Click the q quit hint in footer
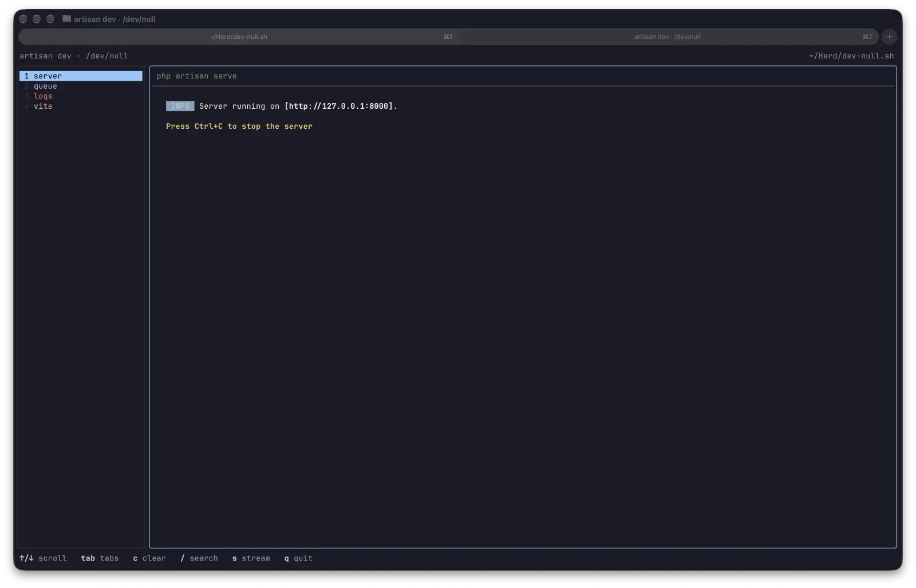Image resolution: width=916 pixels, height=588 pixels. pos(298,558)
